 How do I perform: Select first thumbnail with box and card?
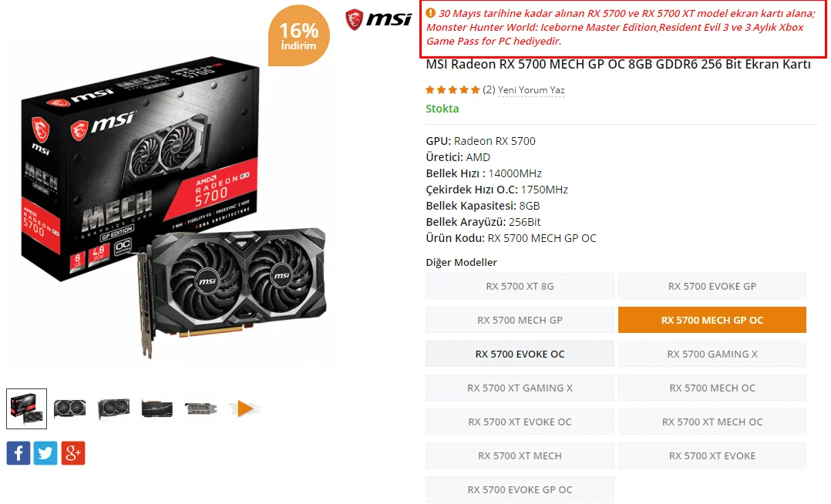point(26,408)
